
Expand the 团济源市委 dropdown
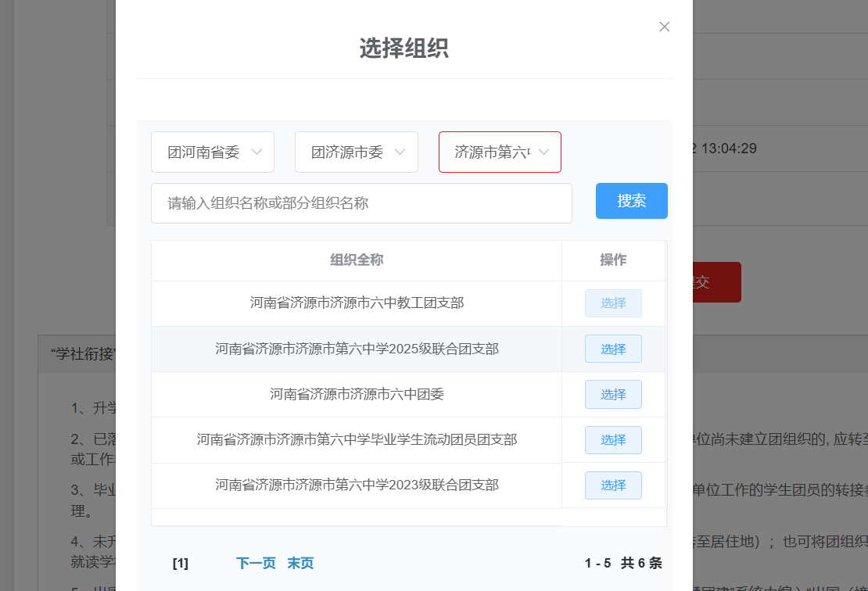(357, 152)
